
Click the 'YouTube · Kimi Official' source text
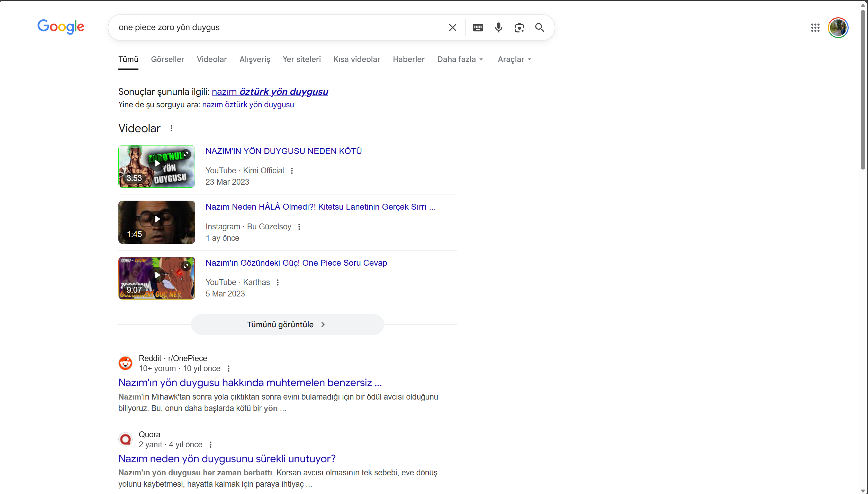(x=245, y=171)
